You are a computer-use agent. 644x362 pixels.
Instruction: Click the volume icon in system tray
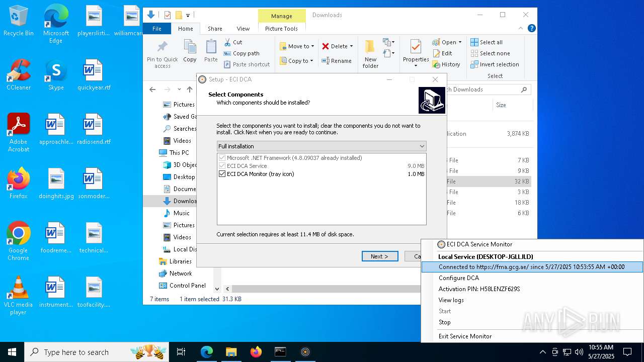[x=579, y=352]
